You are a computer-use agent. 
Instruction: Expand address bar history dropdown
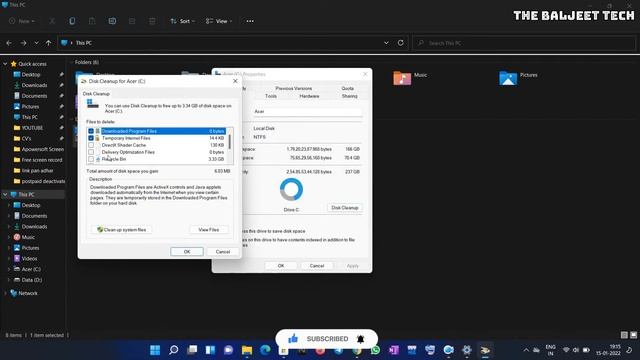[x=386, y=42]
